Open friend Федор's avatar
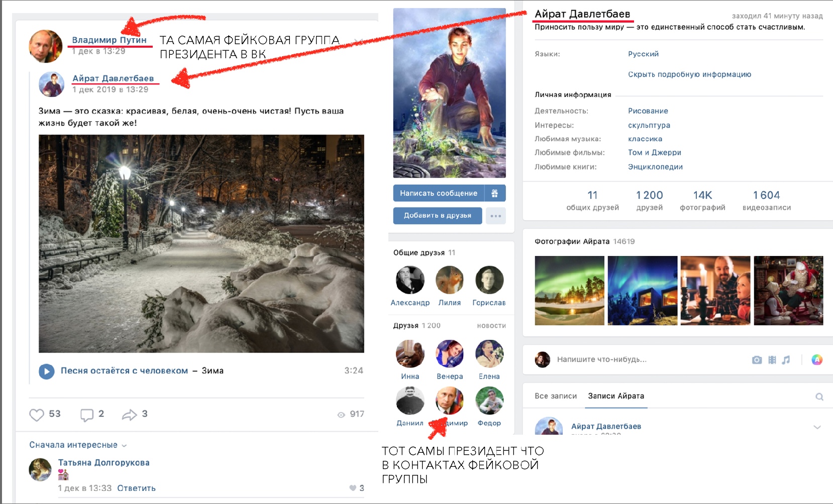The image size is (833, 504). pos(489,401)
